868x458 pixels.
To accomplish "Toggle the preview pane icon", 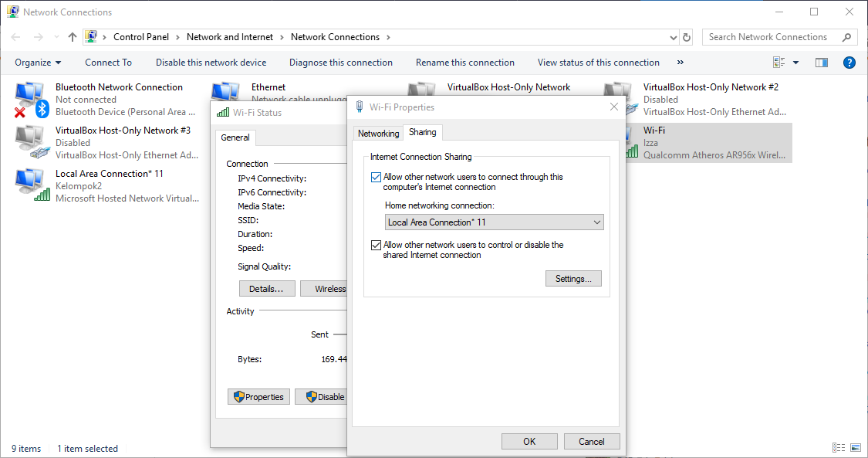I will pos(822,62).
